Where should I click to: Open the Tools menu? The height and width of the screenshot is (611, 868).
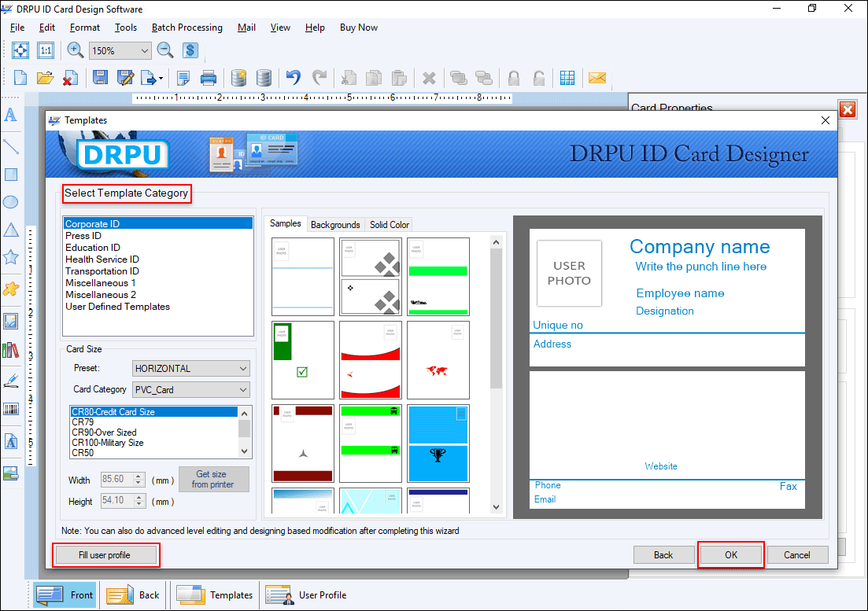[x=126, y=28]
